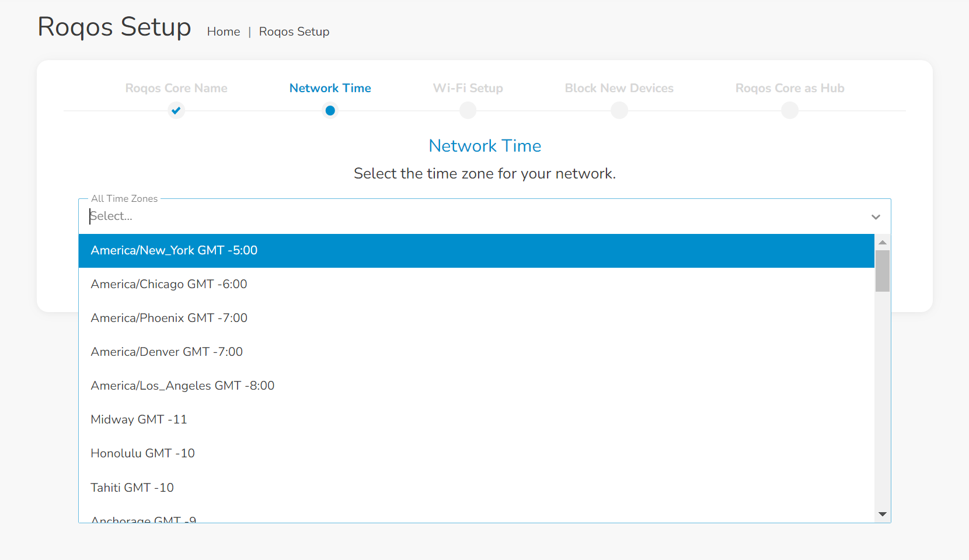This screenshot has width=969, height=560.
Task: Click the step circle under Block New Devices
Action: click(x=619, y=110)
